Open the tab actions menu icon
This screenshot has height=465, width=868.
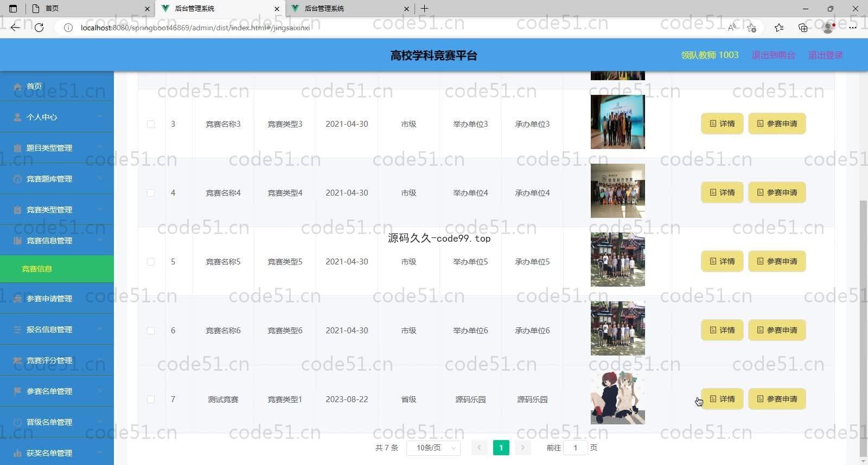pyautogui.click(x=13, y=9)
